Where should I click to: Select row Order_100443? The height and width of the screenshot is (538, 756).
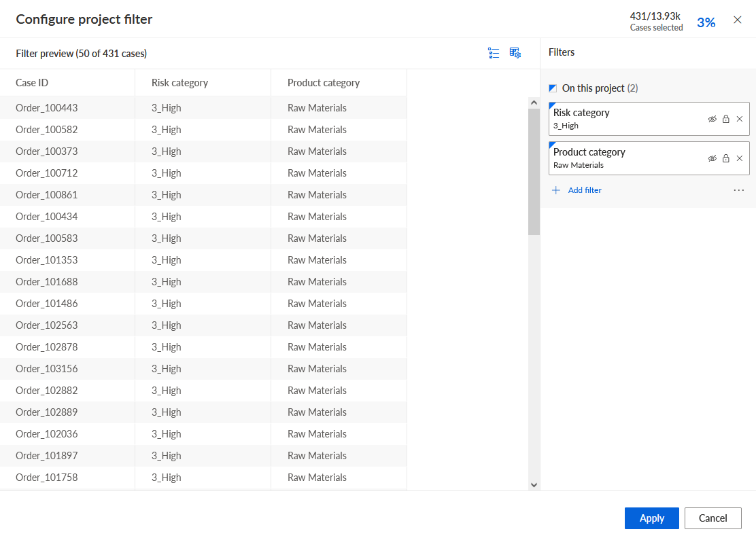coord(203,108)
